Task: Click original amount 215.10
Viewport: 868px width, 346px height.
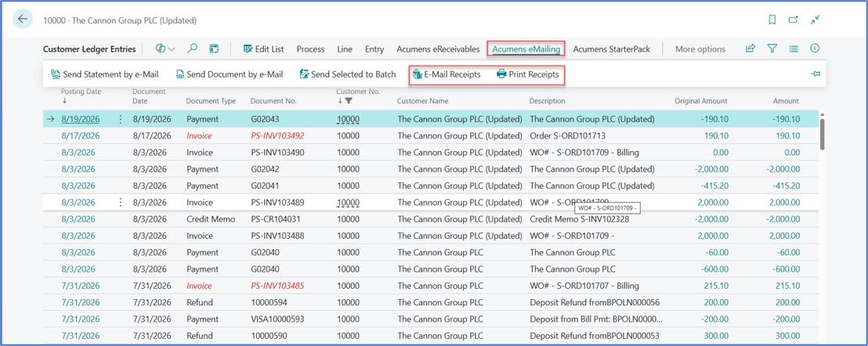Action: click(x=715, y=286)
